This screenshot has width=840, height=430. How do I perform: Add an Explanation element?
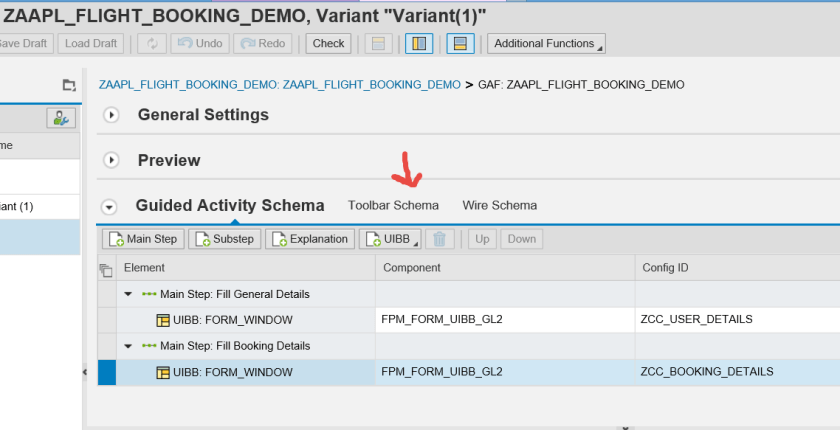[309, 239]
